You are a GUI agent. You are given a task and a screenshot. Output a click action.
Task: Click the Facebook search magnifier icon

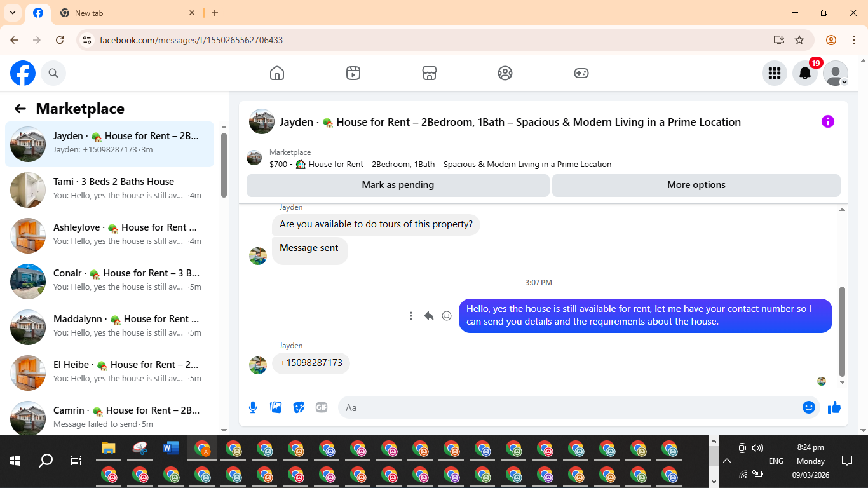coord(53,73)
